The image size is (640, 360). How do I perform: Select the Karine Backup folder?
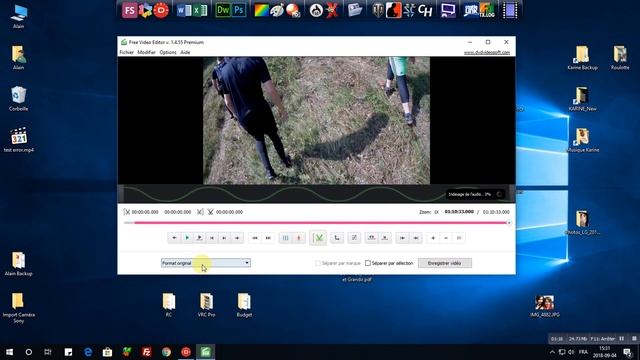(582, 58)
